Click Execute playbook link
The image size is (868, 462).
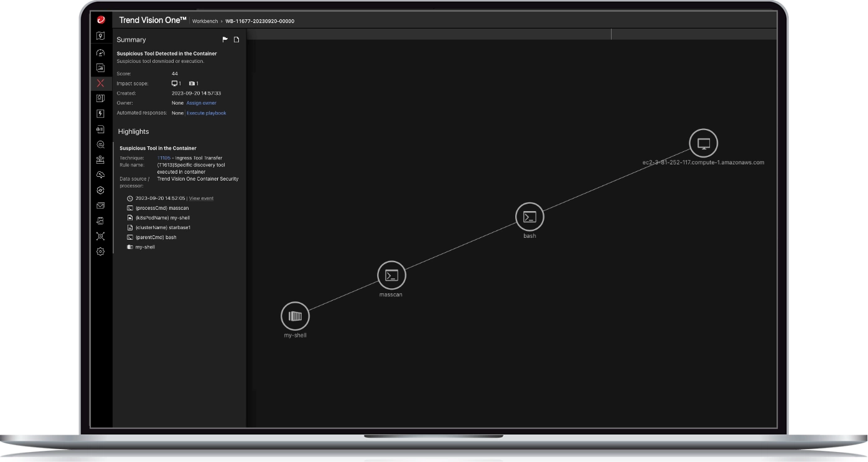coord(207,113)
